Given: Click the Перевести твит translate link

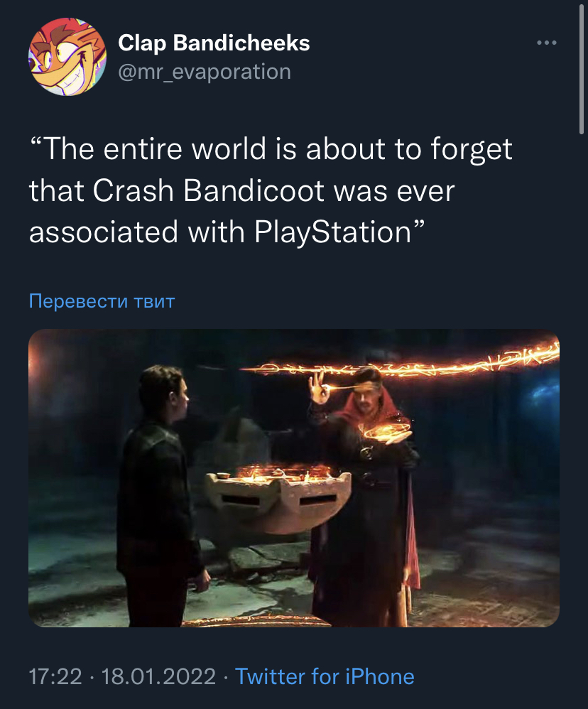Looking at the screenshot, I should [102, 301].
